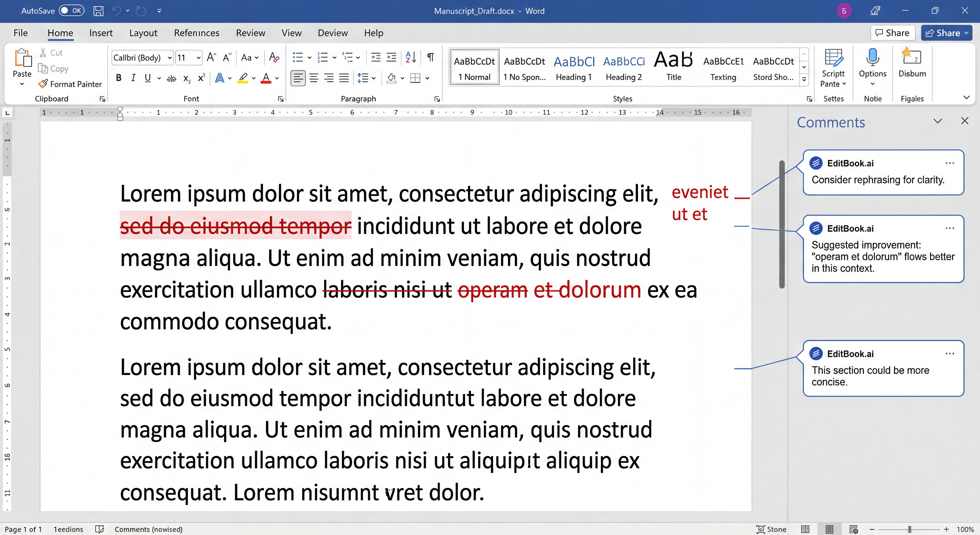Screen dimensions: 980x535
Task: Toggle Superscript formatting
Action: pos(201,78)
